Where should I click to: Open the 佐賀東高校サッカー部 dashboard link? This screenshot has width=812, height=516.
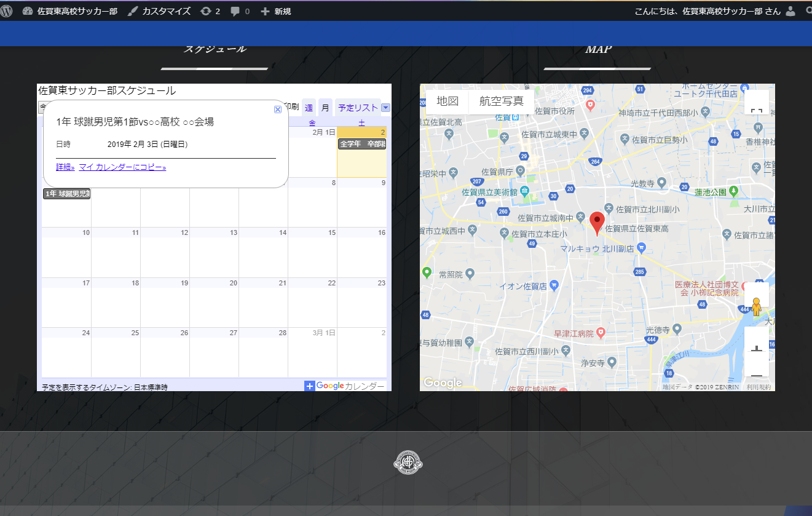(70, 11)
